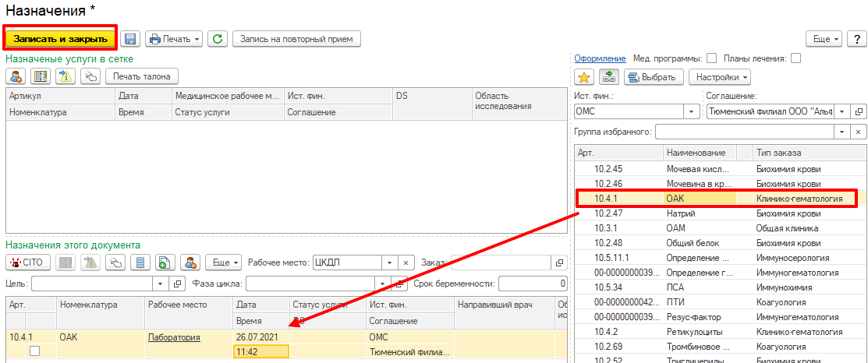Open the Еще menu in document toolbar
The width and height of the screenshot is (868, 363).
click(226, 263)
